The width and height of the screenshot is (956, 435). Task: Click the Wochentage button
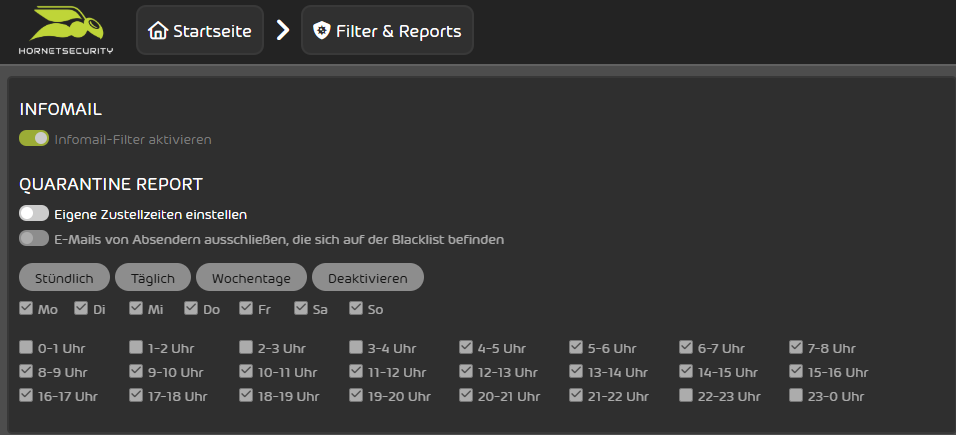pos(251,278)
